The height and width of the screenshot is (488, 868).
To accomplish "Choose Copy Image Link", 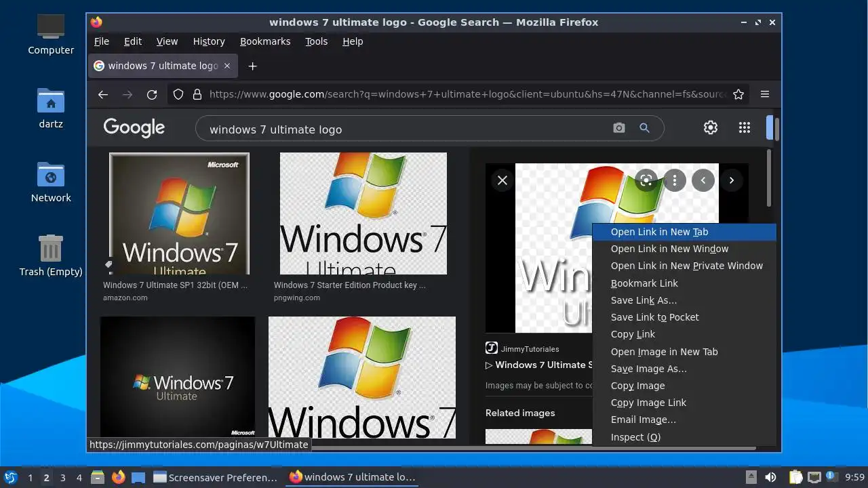I will [x=684, y=403].
